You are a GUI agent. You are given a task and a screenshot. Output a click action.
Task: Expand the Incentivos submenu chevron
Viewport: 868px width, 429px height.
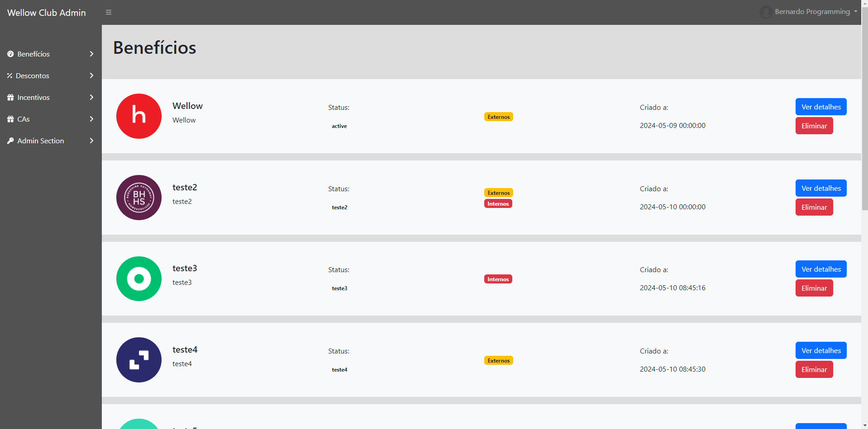(x=91, y=97)
